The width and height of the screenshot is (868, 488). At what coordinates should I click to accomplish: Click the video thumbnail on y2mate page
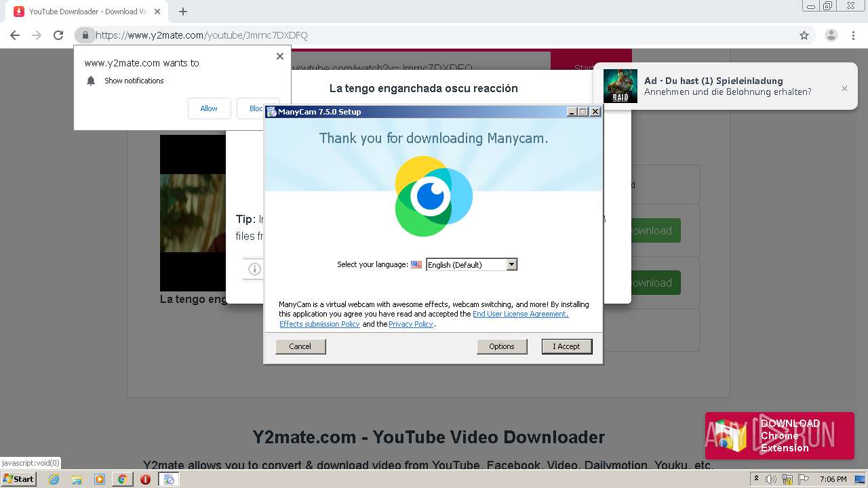pyautogui.click(x=193, y=213)
